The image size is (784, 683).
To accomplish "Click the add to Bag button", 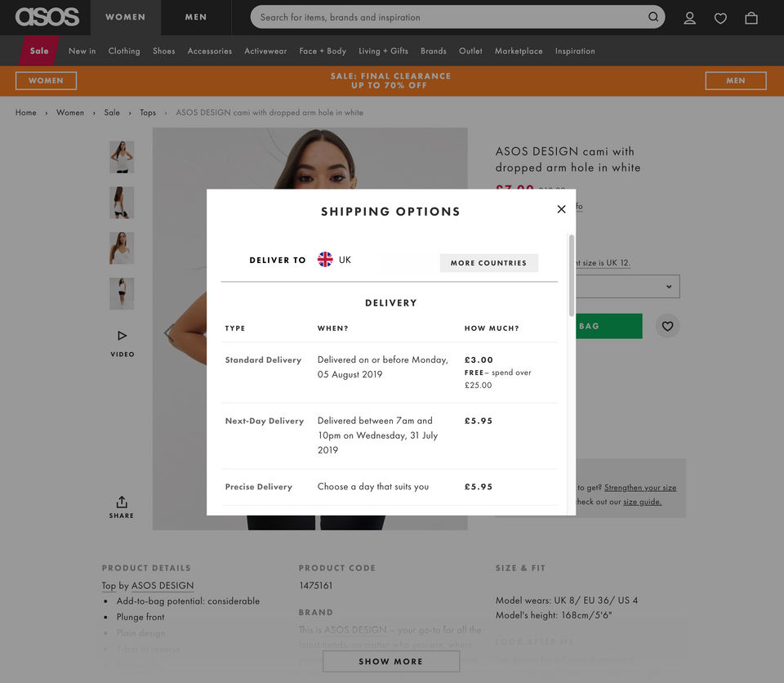I will tap(609, 326).
